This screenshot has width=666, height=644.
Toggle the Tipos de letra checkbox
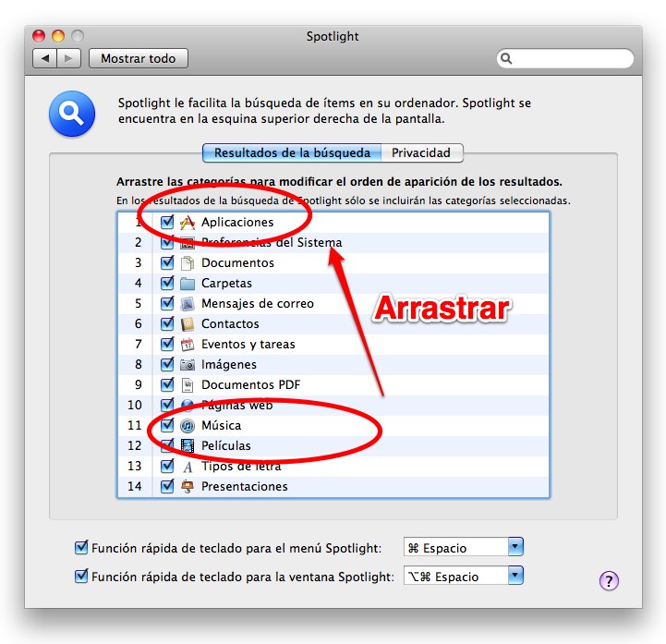click(x=167, y=466)
